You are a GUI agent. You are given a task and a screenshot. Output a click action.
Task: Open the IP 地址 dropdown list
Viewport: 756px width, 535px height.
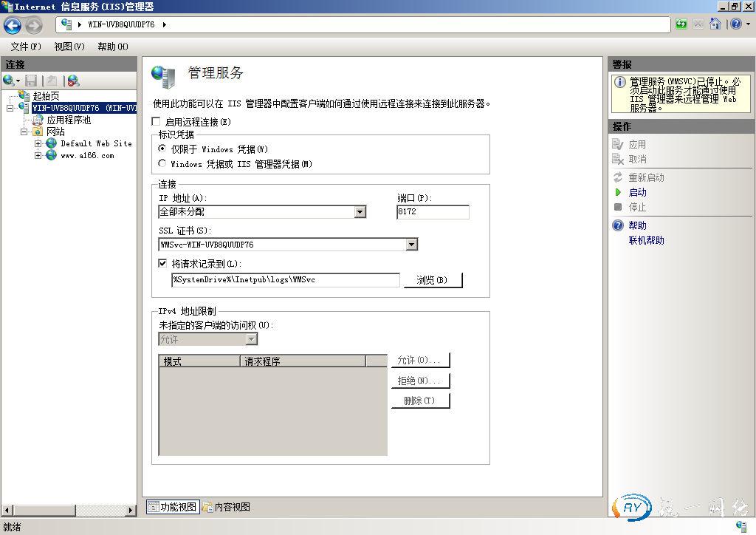pos(360,212)
